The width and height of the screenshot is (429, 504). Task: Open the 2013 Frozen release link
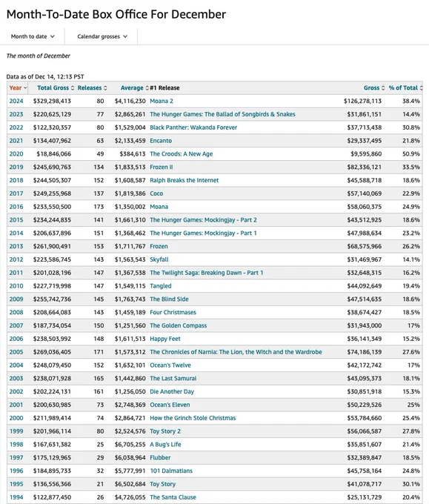[x=159, y=246]
